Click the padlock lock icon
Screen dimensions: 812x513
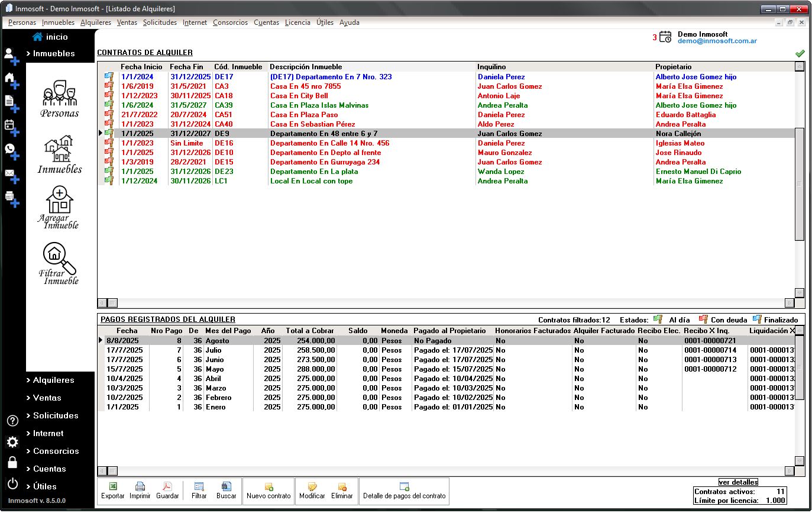[x=12, y=463]
